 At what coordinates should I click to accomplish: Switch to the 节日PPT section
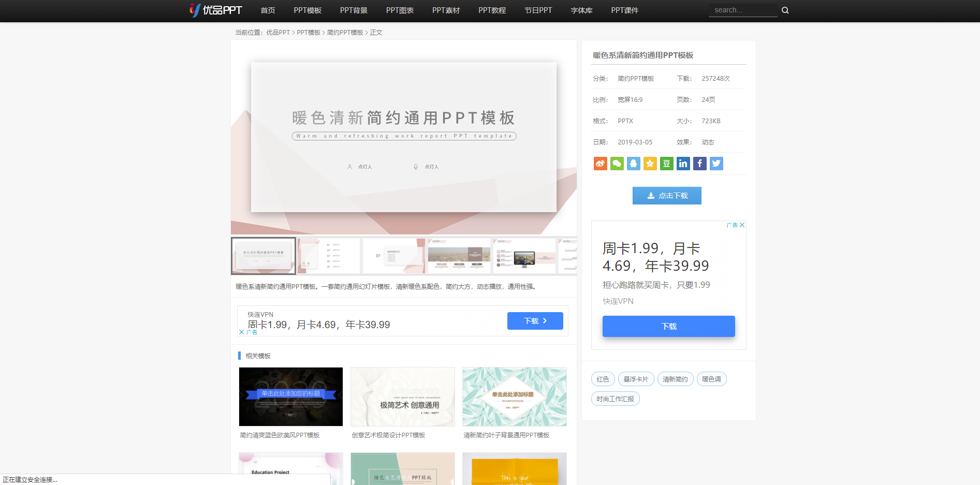[538, 10]
